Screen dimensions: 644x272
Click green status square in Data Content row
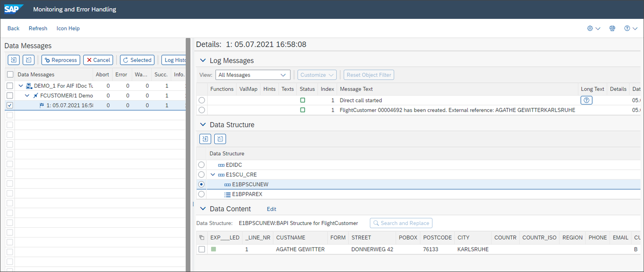tap(213, 249)
